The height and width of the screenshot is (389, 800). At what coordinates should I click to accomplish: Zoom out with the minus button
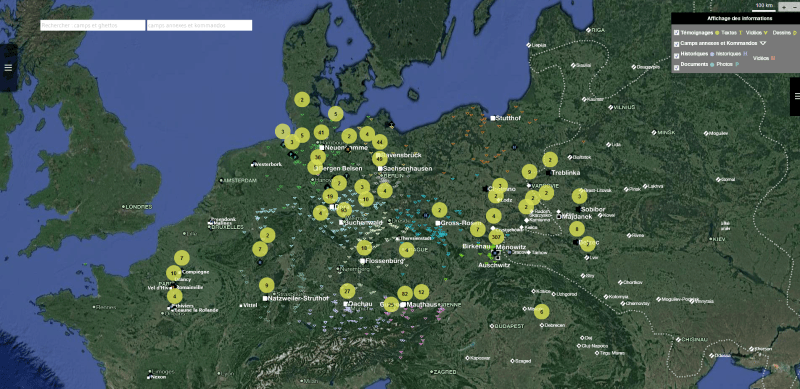(794, 8)
